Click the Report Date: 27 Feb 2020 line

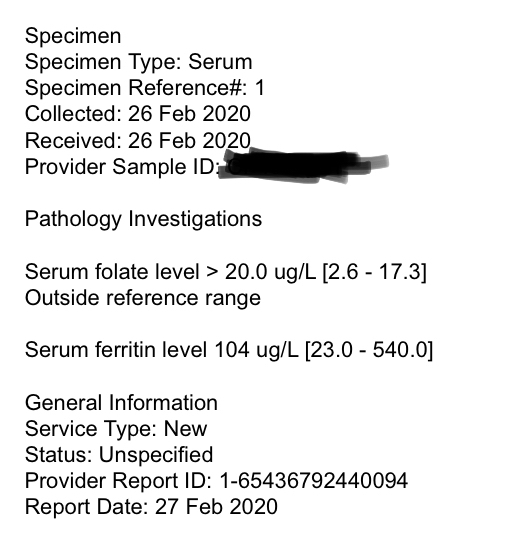tap(151, 507)
